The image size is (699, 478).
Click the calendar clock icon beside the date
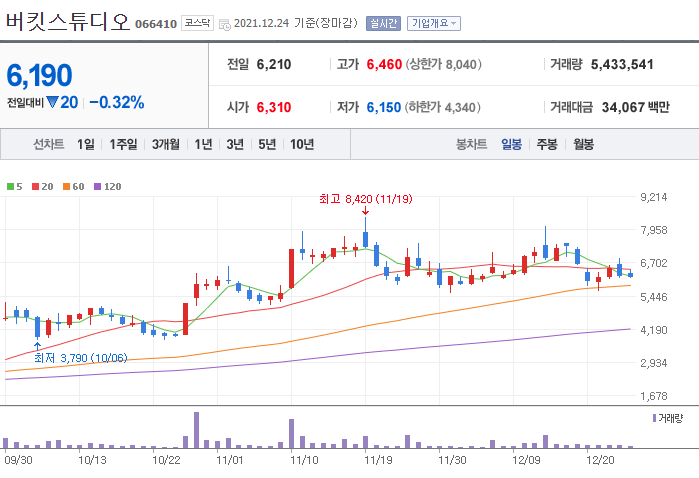[225, 24]
